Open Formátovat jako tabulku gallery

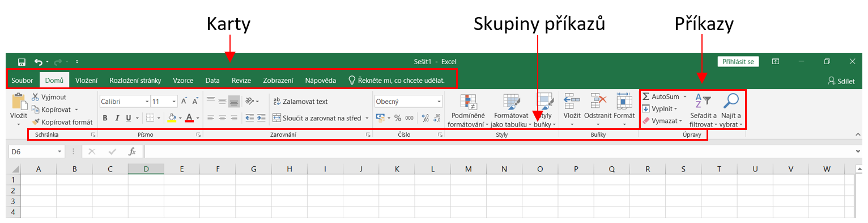pos(512,110)
